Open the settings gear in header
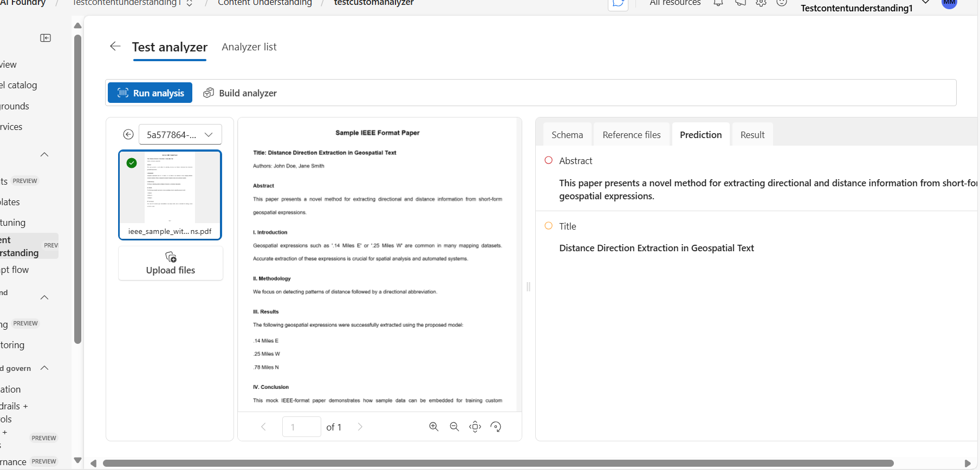 [x=761, y=3]
